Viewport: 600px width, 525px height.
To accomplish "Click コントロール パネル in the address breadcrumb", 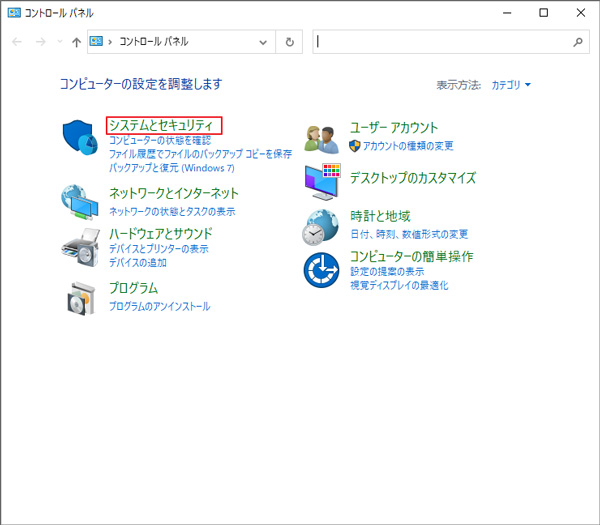I will tap(154, 41).
